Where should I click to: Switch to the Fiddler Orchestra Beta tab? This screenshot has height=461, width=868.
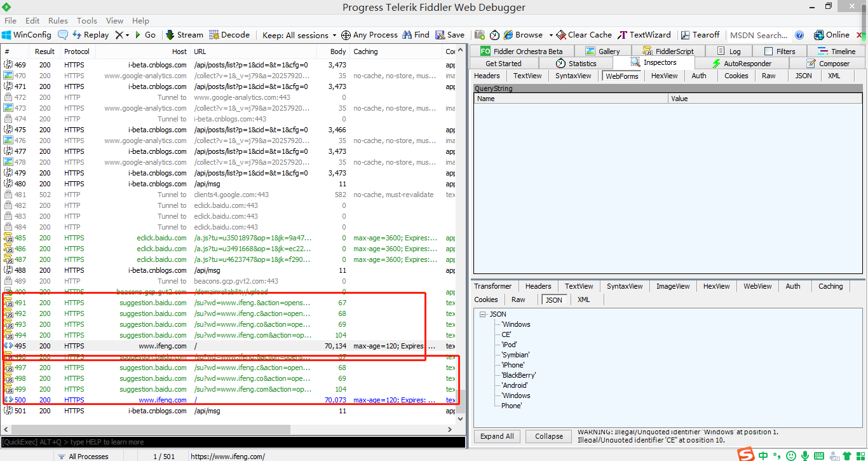[522, 52]
